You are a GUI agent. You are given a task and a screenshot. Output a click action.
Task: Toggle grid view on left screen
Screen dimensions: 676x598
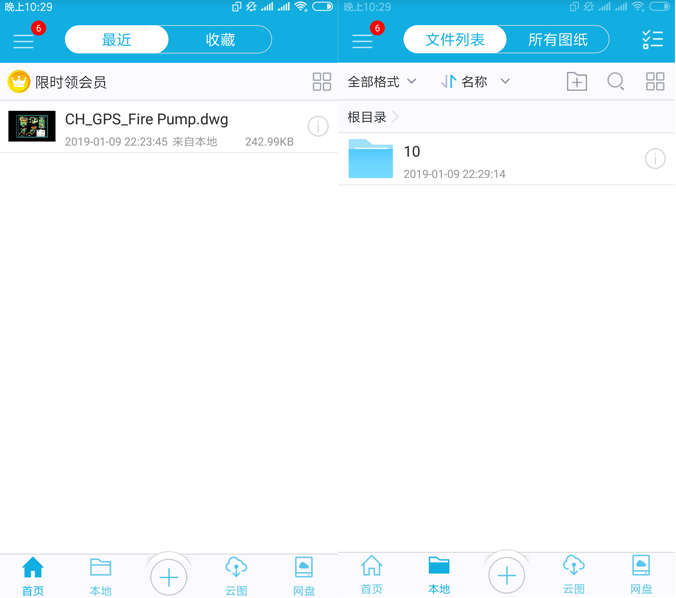coord(322,81)
